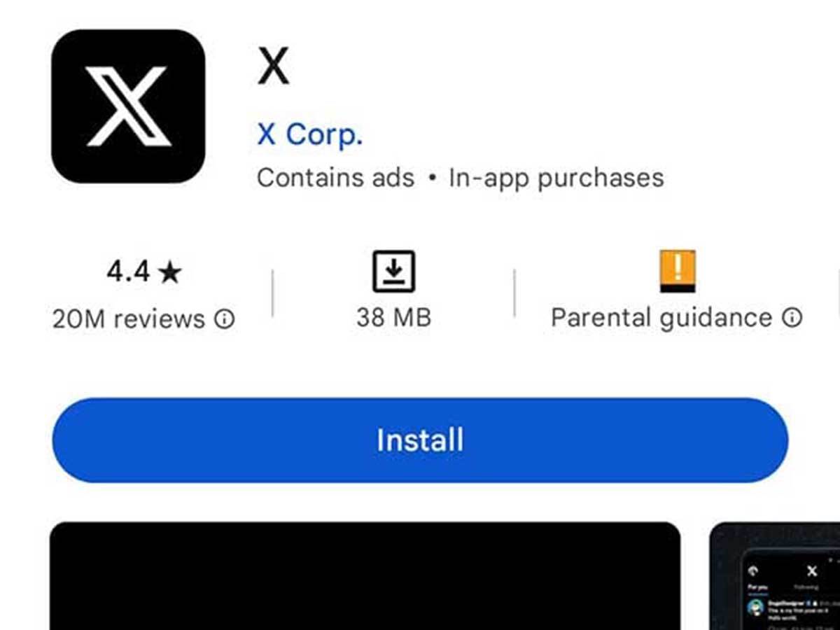Tap the reviews info circle icon
Screen dimensions: 840x630
224,320
